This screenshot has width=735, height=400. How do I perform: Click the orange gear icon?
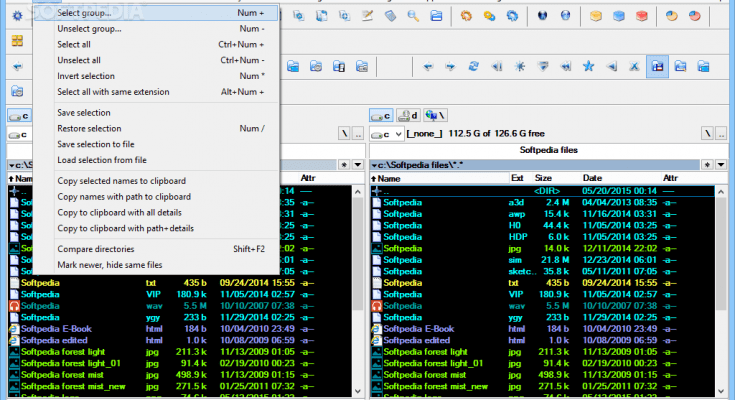(466, 16)
